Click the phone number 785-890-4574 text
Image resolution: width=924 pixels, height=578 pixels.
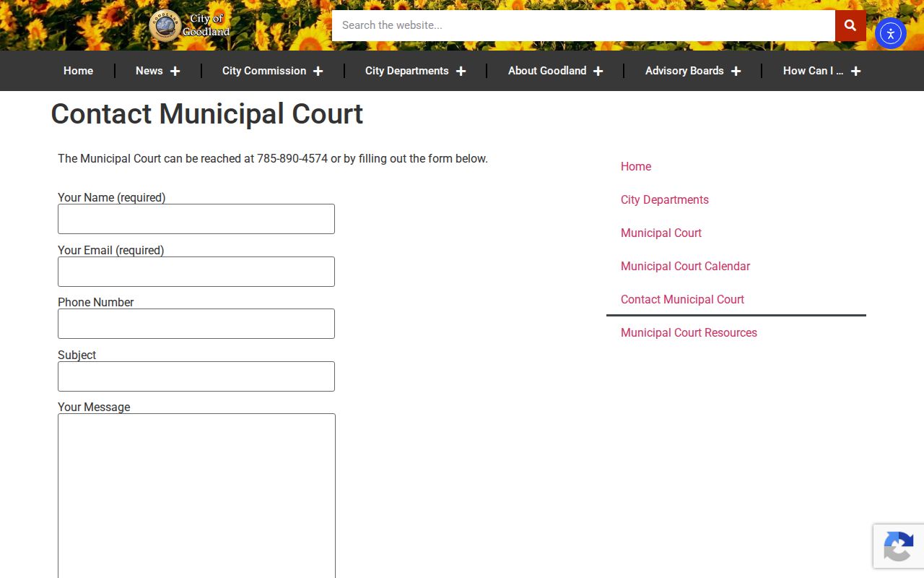[292, 158]
